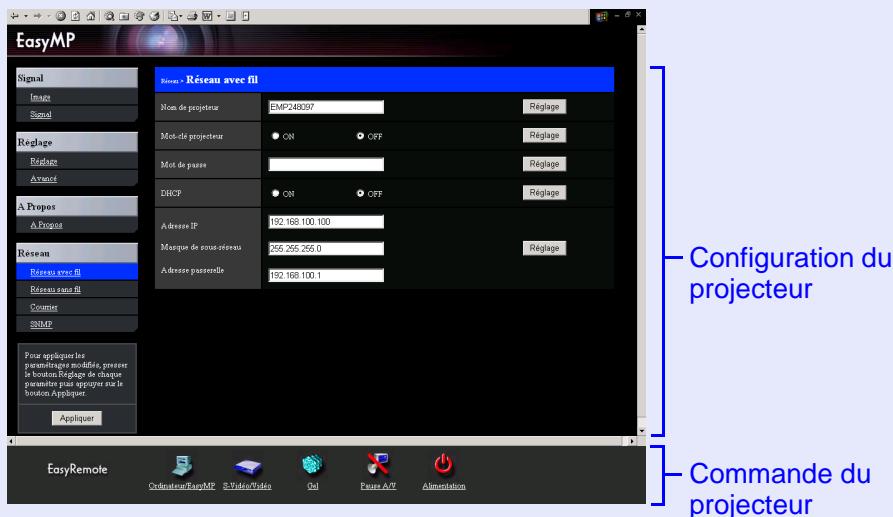Screen dimensions: 893x517
Task: Open dropdown arrow beside the Mail icon
Action: 181,16
